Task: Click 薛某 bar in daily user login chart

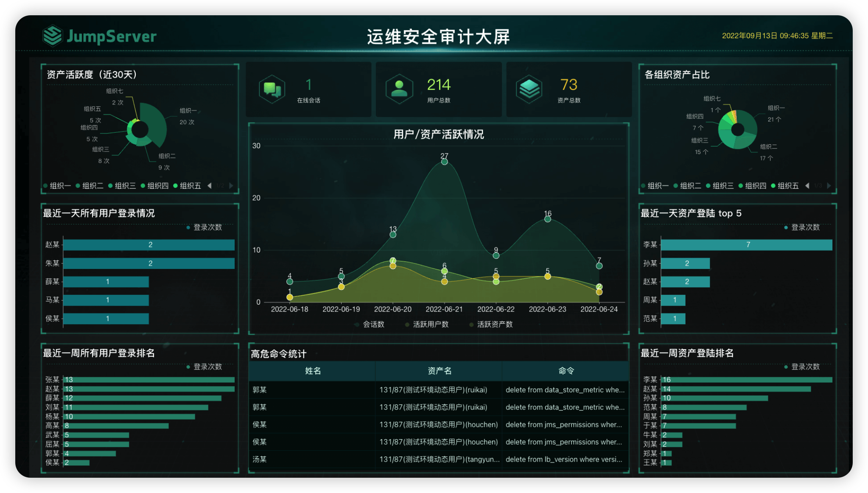Action: coord(106,282)
